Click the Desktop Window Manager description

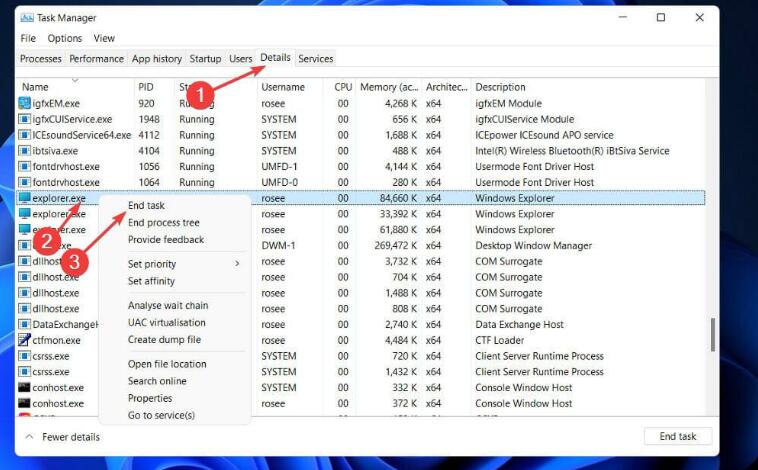click(x=534, y=245)
